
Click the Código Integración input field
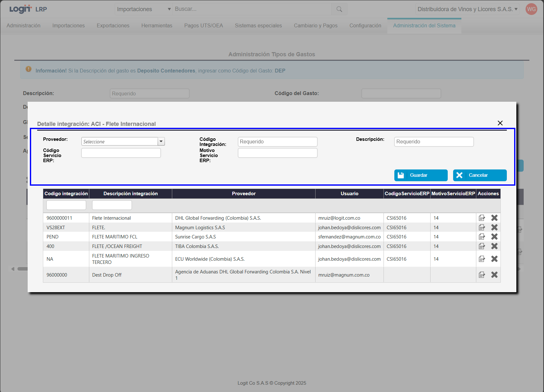277,142
